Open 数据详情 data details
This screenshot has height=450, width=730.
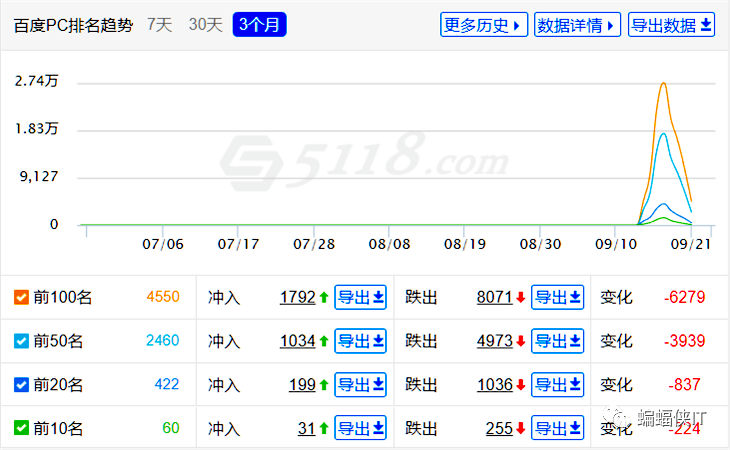tap(577, 25)
